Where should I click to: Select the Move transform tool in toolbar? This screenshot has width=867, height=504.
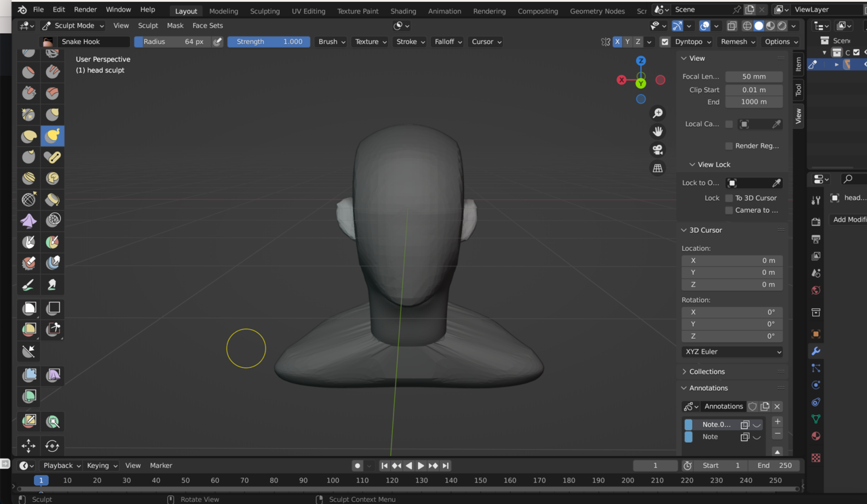click(x=28, y=446)
